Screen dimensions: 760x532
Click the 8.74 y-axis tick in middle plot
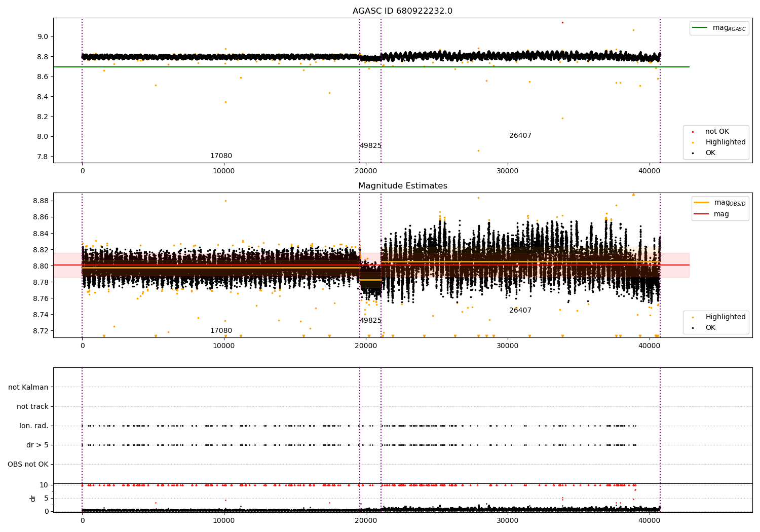pos(41,315)
